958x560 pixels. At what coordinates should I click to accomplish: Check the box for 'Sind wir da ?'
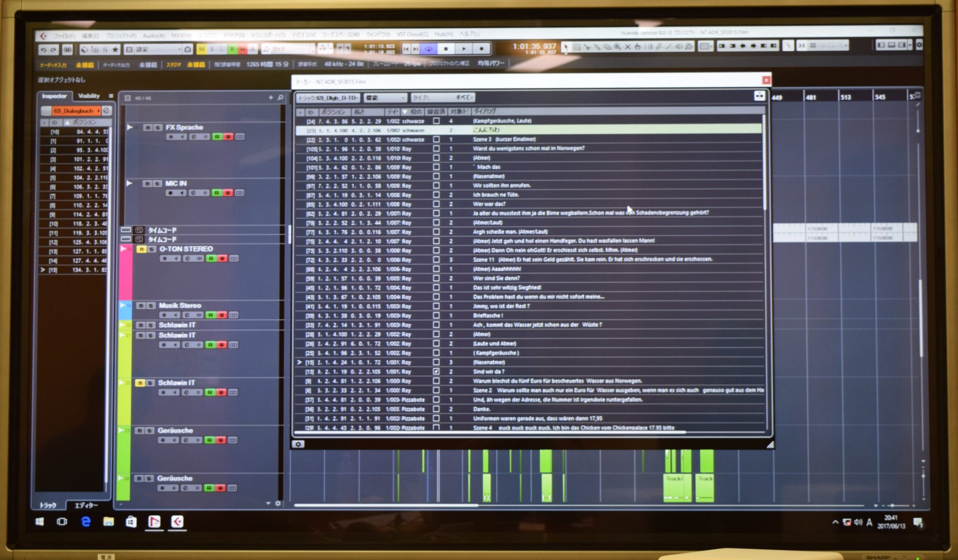(x=436, y=371)
